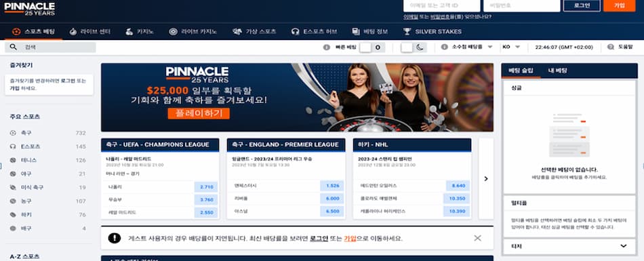Click the 하키 icon in sidebar
Image resolution: width=644 pixels, height=261 pixels.
(13, 214)
